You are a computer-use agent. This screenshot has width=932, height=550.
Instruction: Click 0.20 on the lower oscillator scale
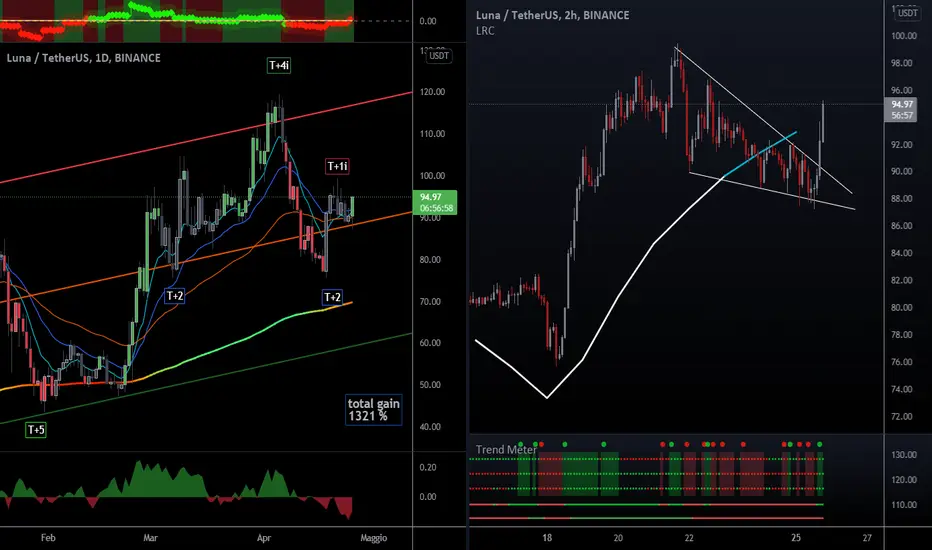click(x=428, y=467)
